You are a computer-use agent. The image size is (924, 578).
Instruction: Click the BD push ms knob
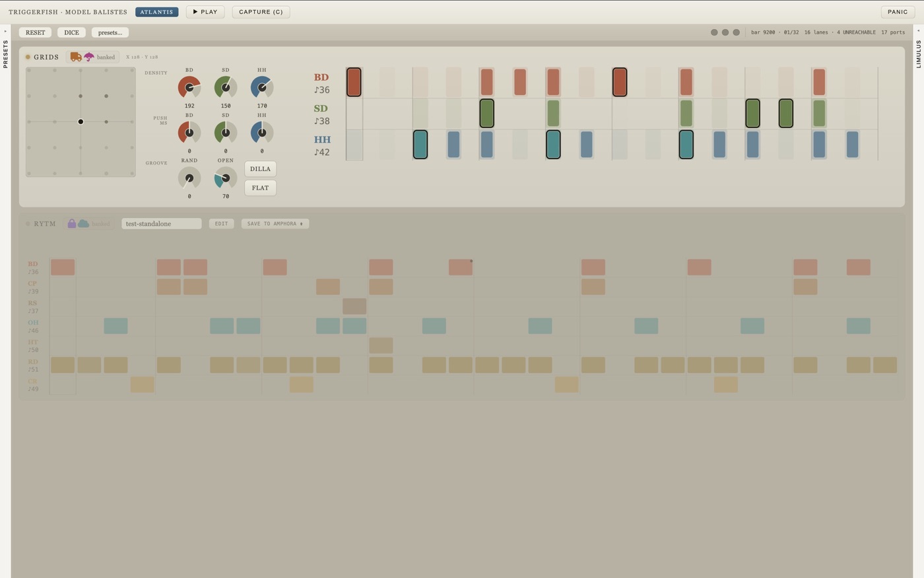point(189,132)
